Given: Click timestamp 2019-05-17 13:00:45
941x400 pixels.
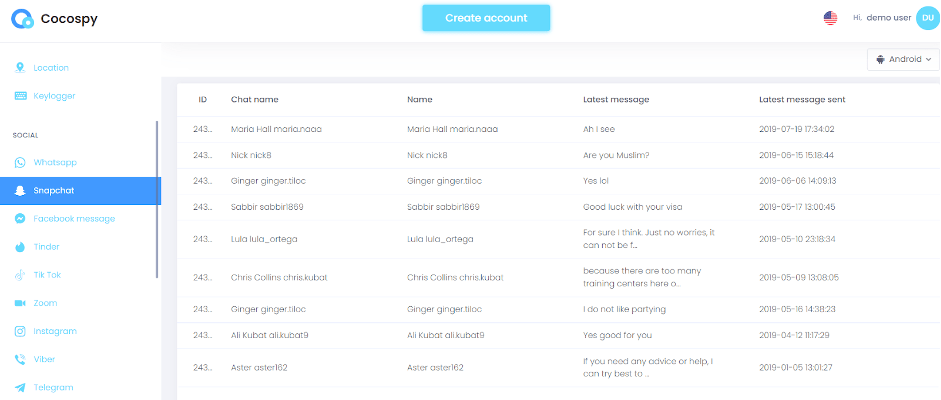Looking at the screenshot, I should (798, 207).
